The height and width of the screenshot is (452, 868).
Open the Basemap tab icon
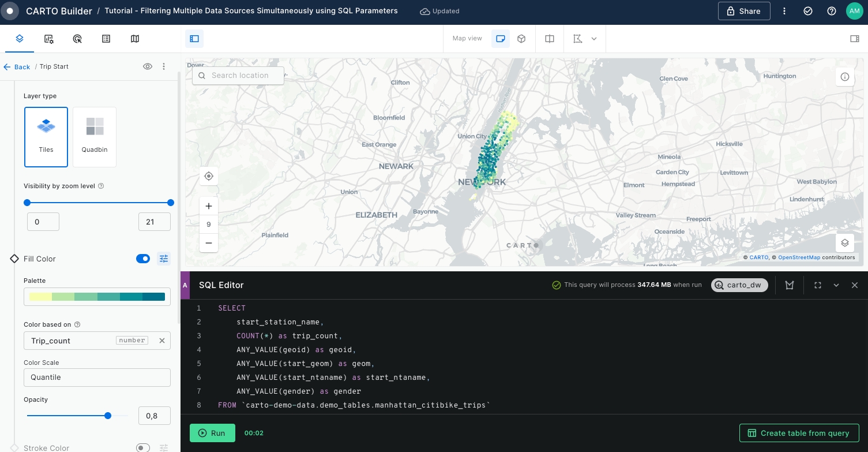135,39
